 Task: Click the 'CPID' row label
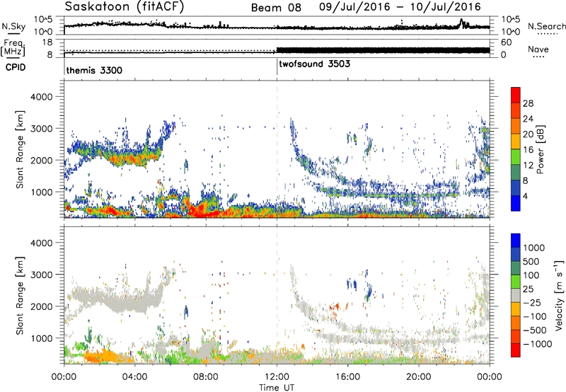(16, 67)
